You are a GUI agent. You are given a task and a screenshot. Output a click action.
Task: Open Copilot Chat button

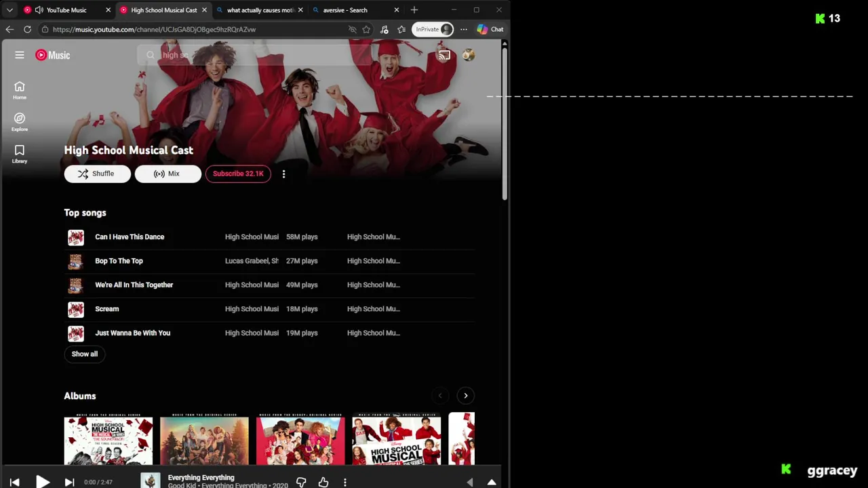pyautogui.click(x=490, y=29)
